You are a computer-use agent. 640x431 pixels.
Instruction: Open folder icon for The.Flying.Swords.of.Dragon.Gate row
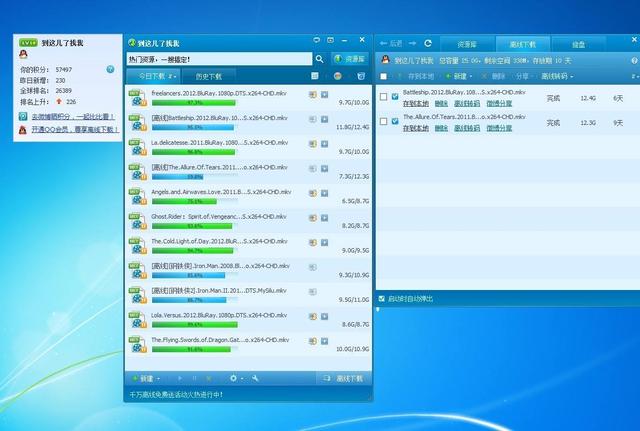click(x=313, y=341)
